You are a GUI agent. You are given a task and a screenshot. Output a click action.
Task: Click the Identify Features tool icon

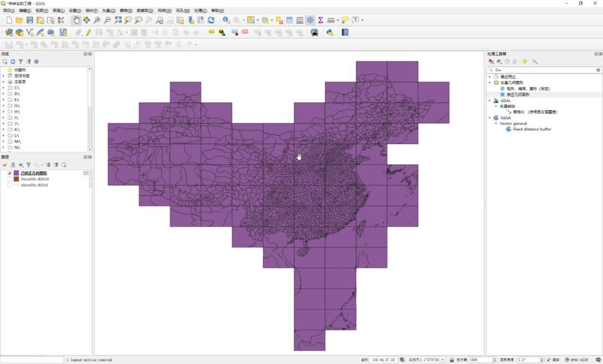(x=226, y=20)
